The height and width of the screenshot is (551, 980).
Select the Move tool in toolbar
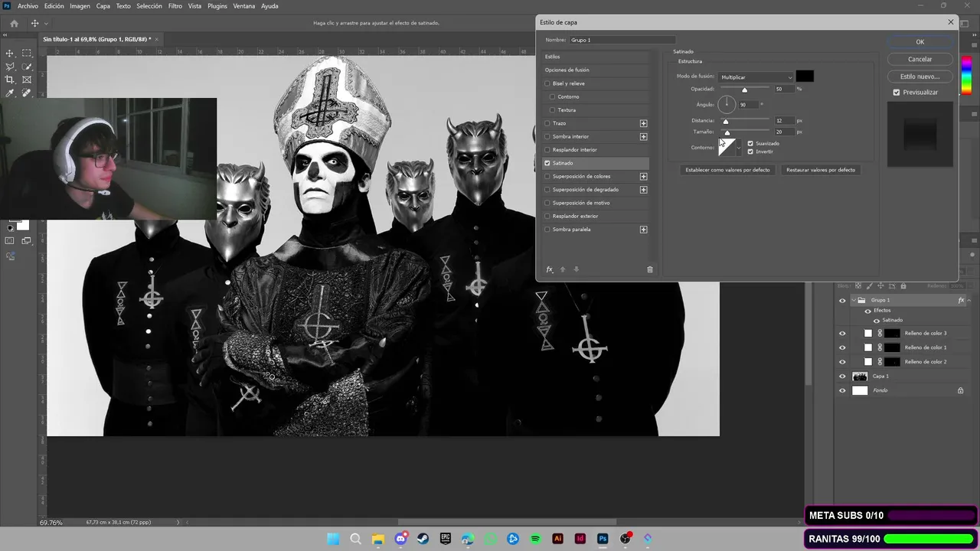pyautogui.click(x=10, y=53)
